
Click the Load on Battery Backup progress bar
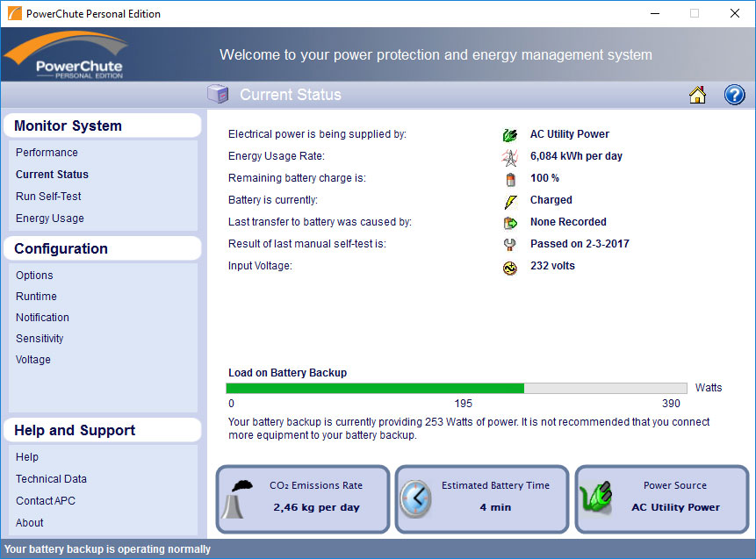pos(457,388)
